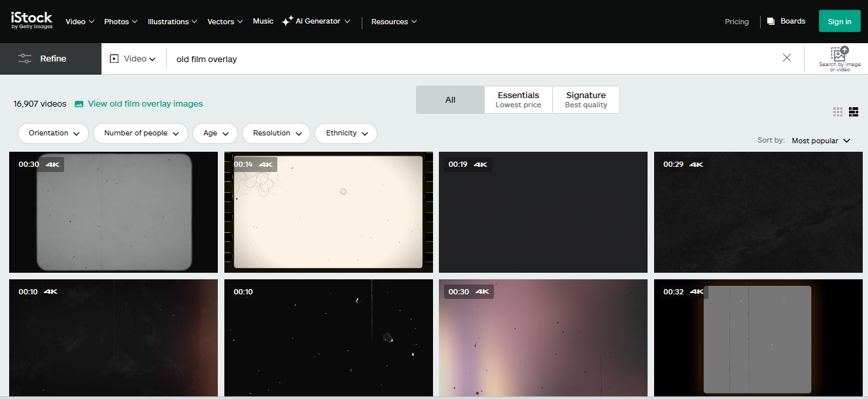Open the 00:14 cream film frame video
The width and height of the screenshot is (868, 399).
(x=328, y=212)
